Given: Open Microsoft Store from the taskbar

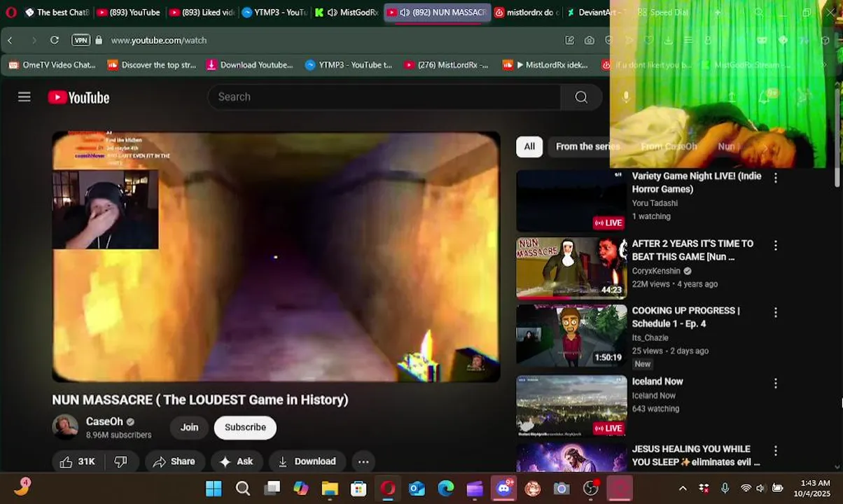Looking at the screenshot, I should (x=358, y=488).
